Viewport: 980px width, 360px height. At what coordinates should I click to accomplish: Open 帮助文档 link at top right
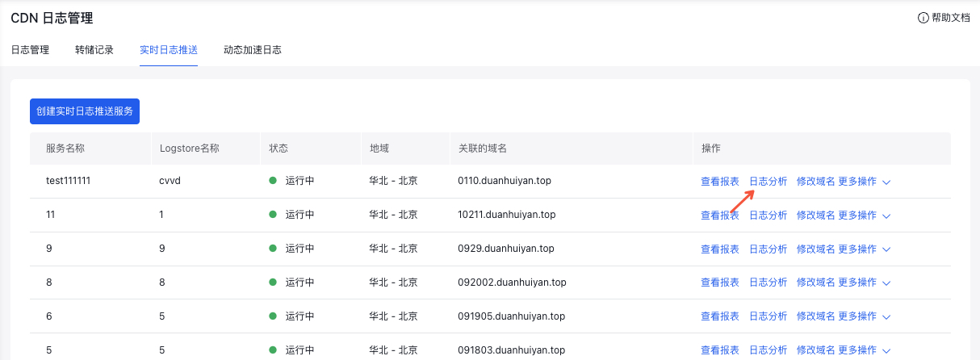point(950,18)
